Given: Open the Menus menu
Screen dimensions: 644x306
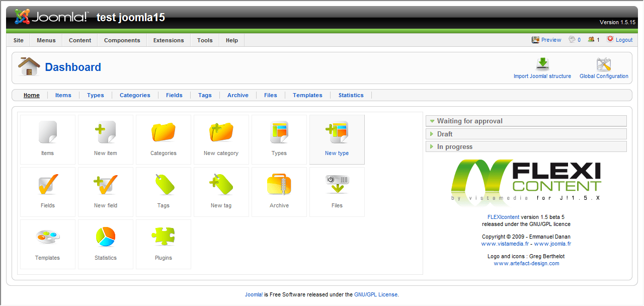Looking at the screenshot, I should (46, 40).
